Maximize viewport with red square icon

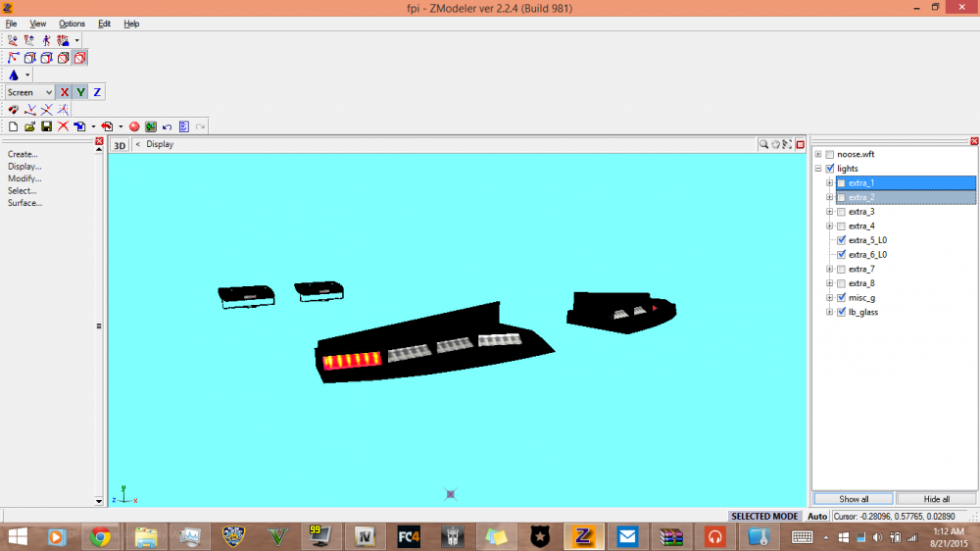click(x=800, y=144)
